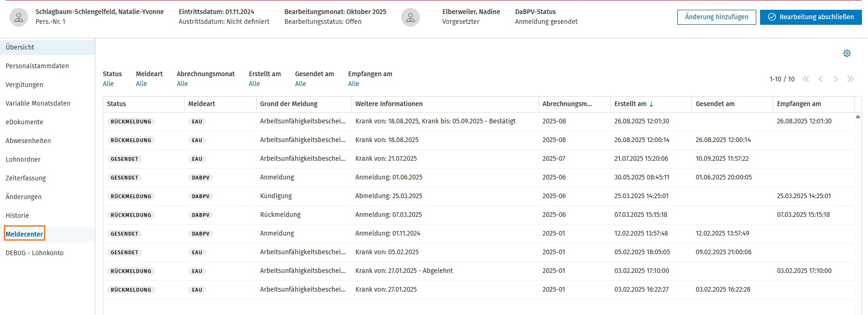Sort table by Grund der Meldung column

coord(288,104)
